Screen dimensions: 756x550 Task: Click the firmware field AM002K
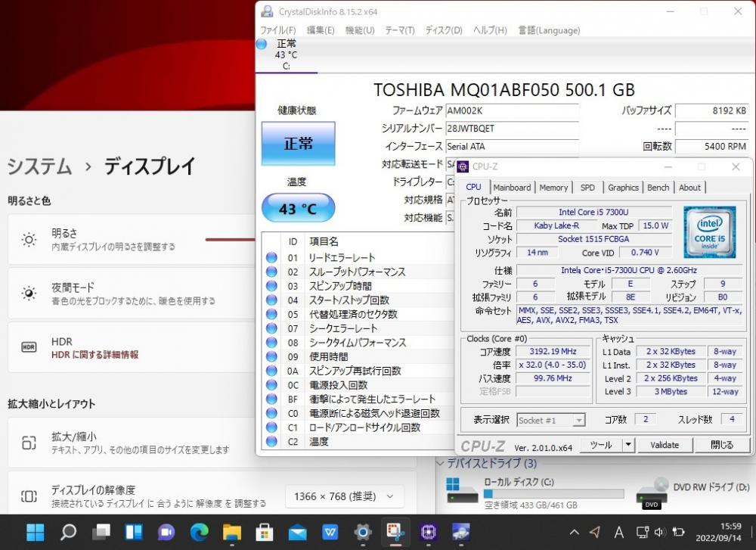512,110
